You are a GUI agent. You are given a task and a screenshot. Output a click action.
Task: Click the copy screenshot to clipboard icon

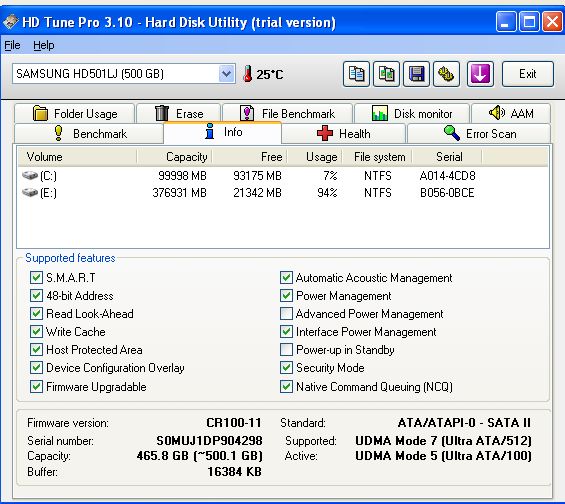point(386,74)
